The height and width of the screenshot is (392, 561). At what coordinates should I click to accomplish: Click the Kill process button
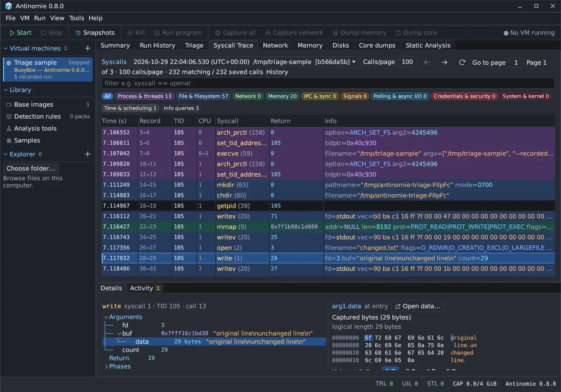point(136,33)
